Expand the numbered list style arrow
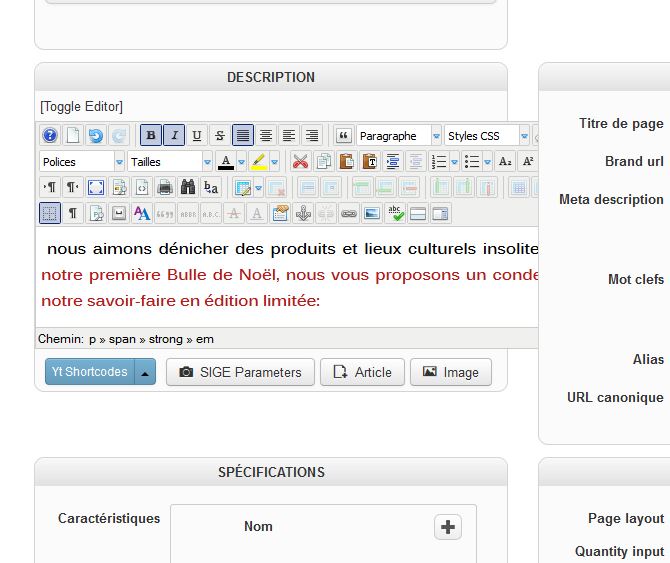The width and height of the screenshot is (670, 563). [455, 162]
